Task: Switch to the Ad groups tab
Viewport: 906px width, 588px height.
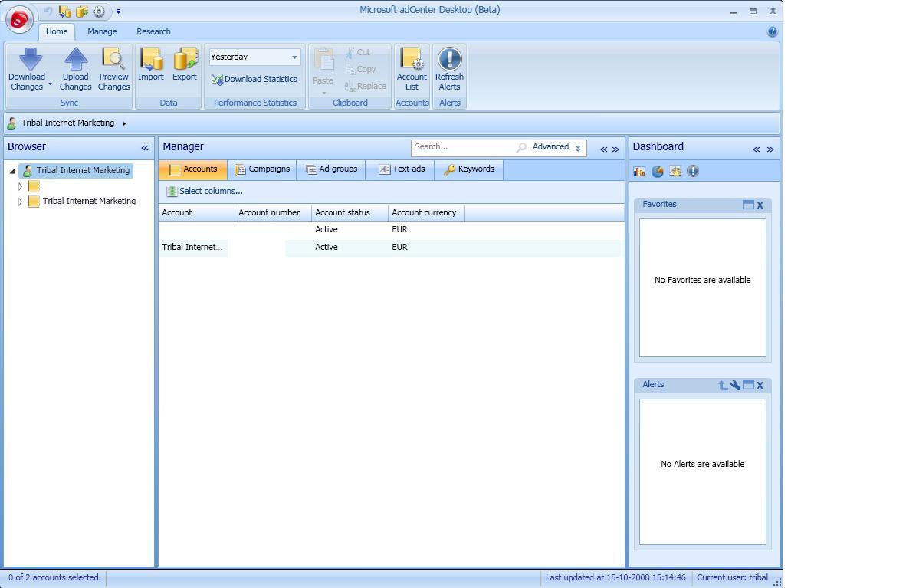Action: pyautogui.click(x=331, y=169)
